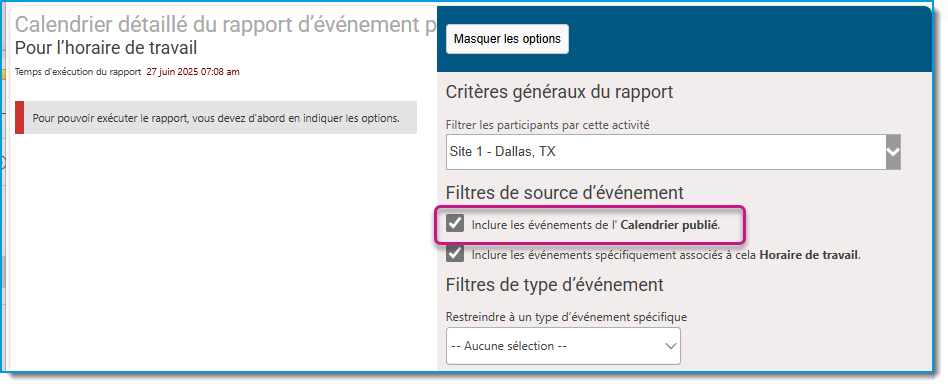Click the Pour l'horaire de travail subtitle

tap(106, 47)
